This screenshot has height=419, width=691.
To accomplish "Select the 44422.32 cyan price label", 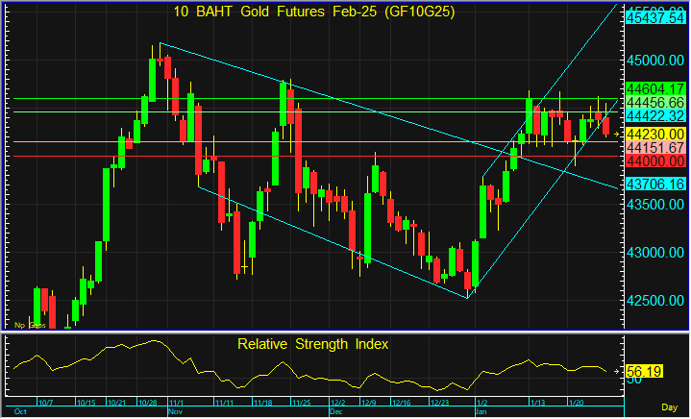I will coord(655,116).
